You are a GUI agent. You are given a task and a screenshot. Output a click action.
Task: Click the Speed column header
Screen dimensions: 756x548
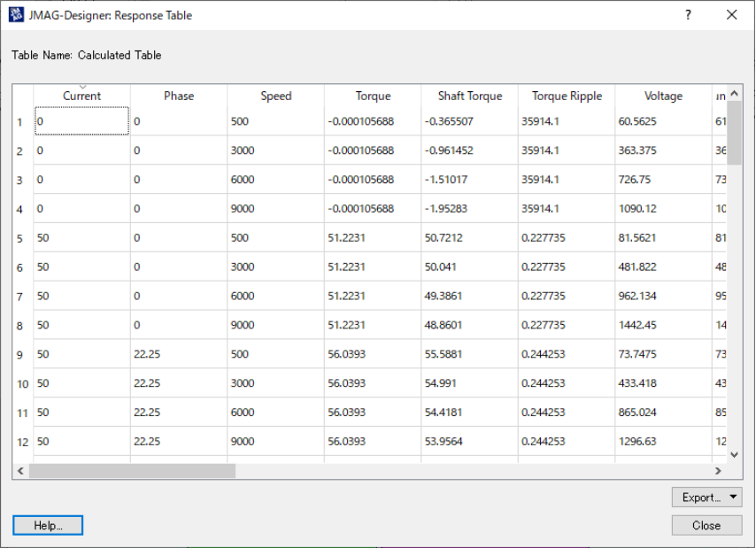coord(275,96)
